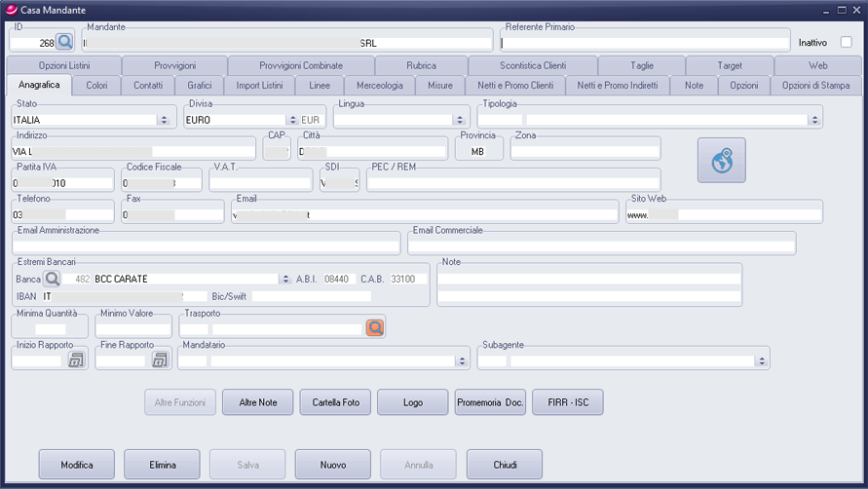The image size is (868, 490).
Task: Click the Banca search magnifier icon
Action: [53, 279]
